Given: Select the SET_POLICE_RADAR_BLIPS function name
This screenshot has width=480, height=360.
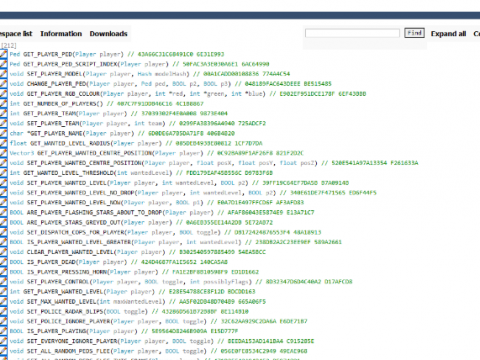Looking at the screenshot, I should click(x=65, y=311).
